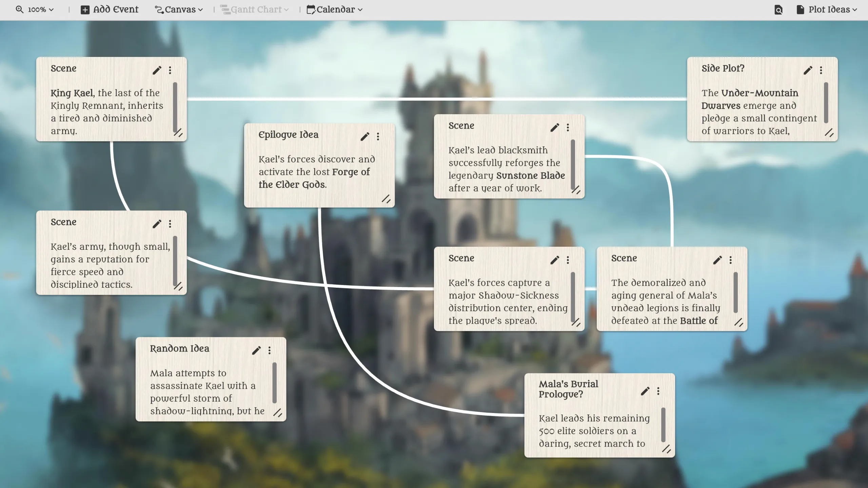The height and width of the screenshot is (488, 868).
Task: Open the Random Idea card options menu
Action: coord(270,350)
